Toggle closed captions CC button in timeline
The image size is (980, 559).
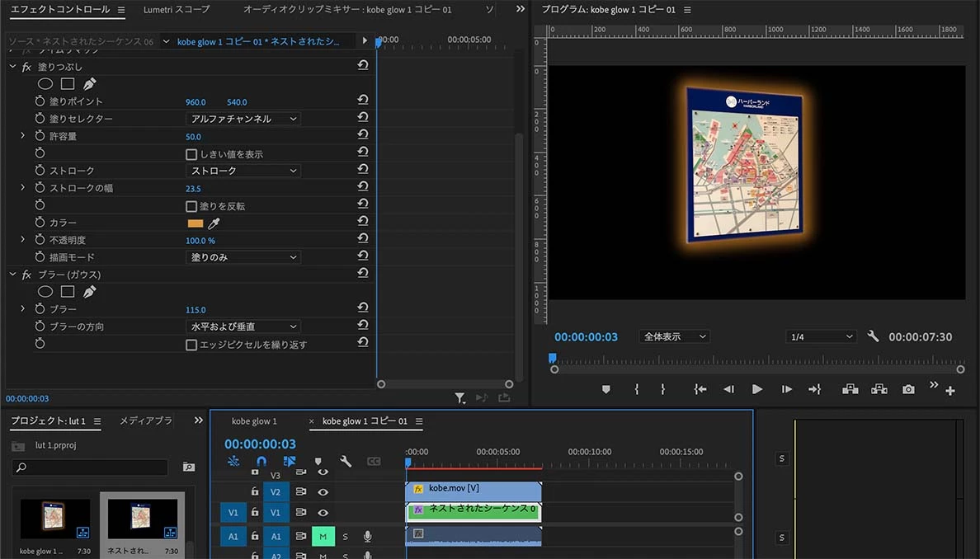pos(374,462)
